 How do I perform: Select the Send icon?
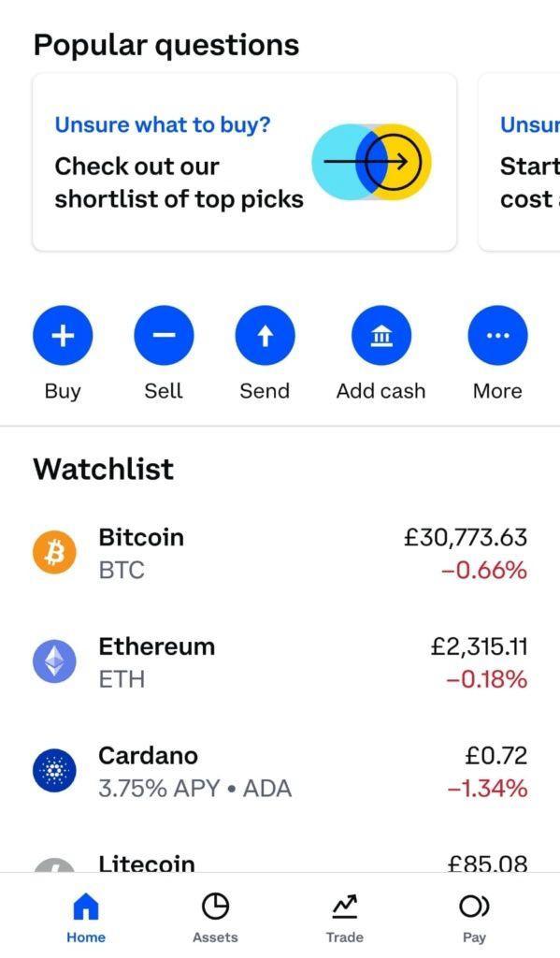[x=265, y=334]
